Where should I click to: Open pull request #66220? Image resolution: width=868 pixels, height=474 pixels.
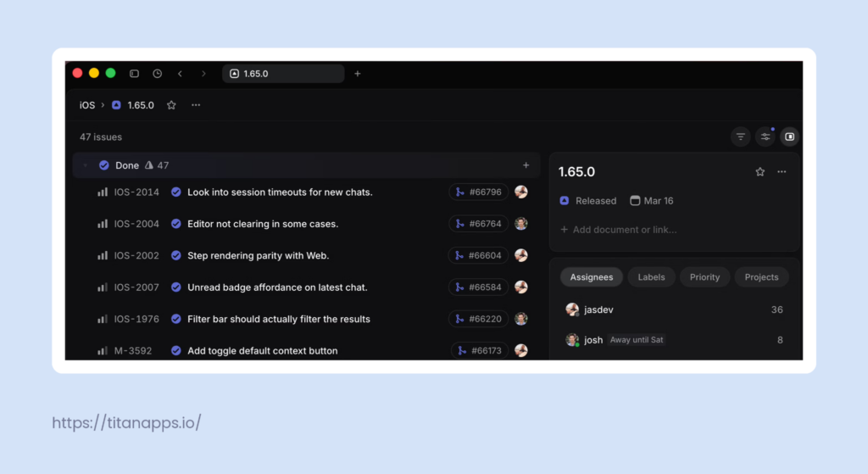478,319
